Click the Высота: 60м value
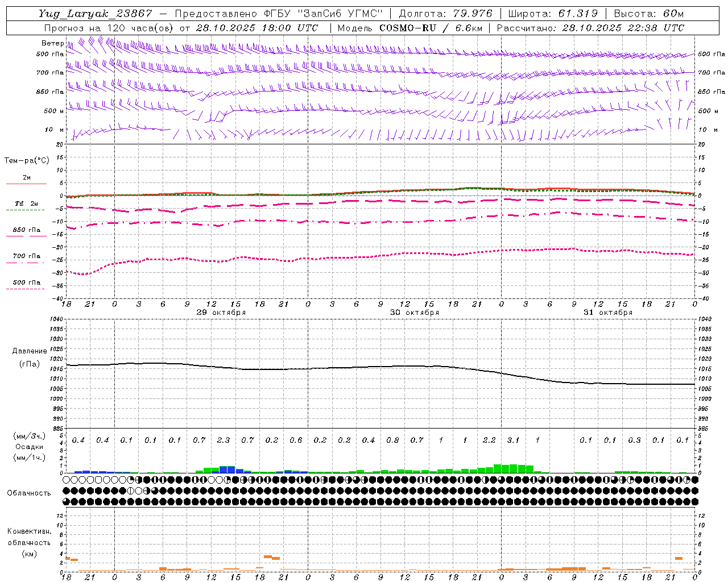Image resolution: width=728 pixels, height=582 pixels. pos(649,14)
